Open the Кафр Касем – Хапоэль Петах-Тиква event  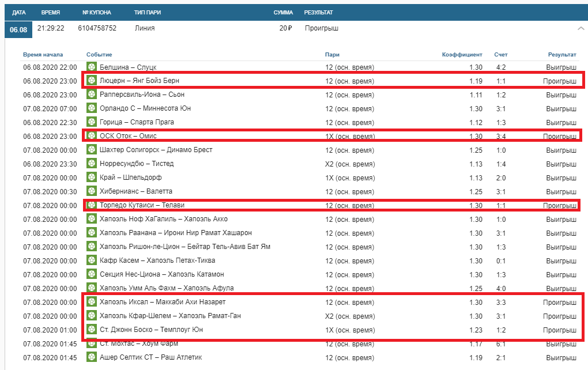pos(157,260)
